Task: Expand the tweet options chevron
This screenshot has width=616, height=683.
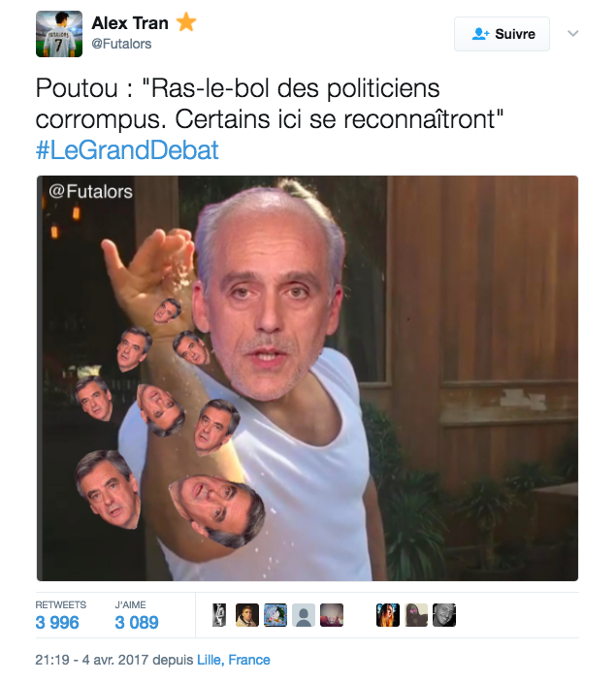Action: point(573,34)
